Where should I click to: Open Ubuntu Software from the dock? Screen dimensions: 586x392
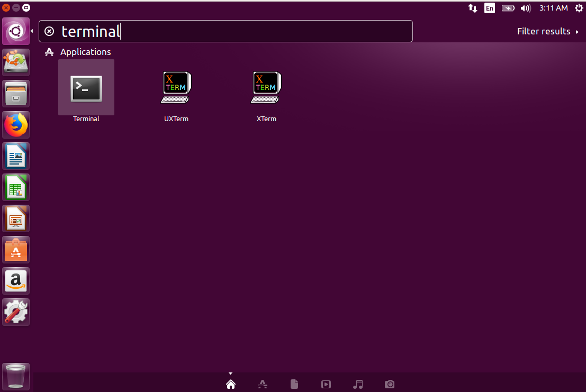click(16, 250)
